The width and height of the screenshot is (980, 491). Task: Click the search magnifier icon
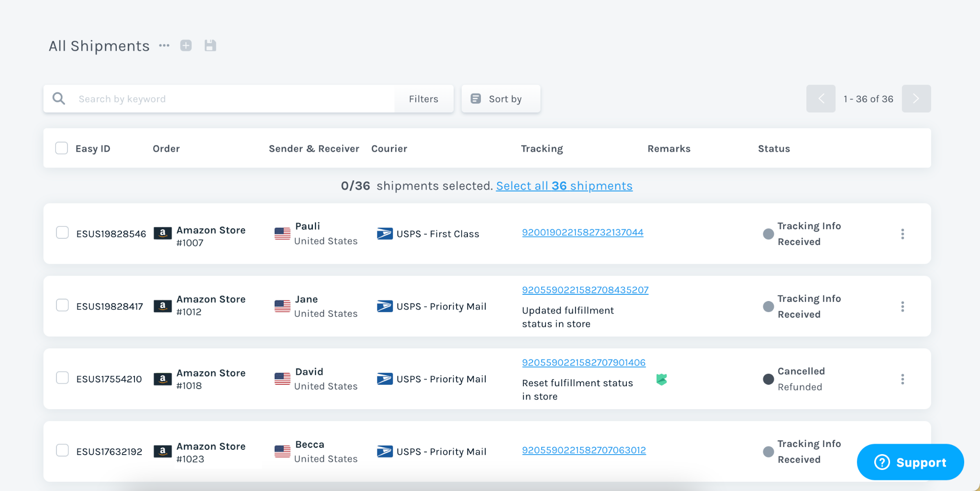coord(59,99)
